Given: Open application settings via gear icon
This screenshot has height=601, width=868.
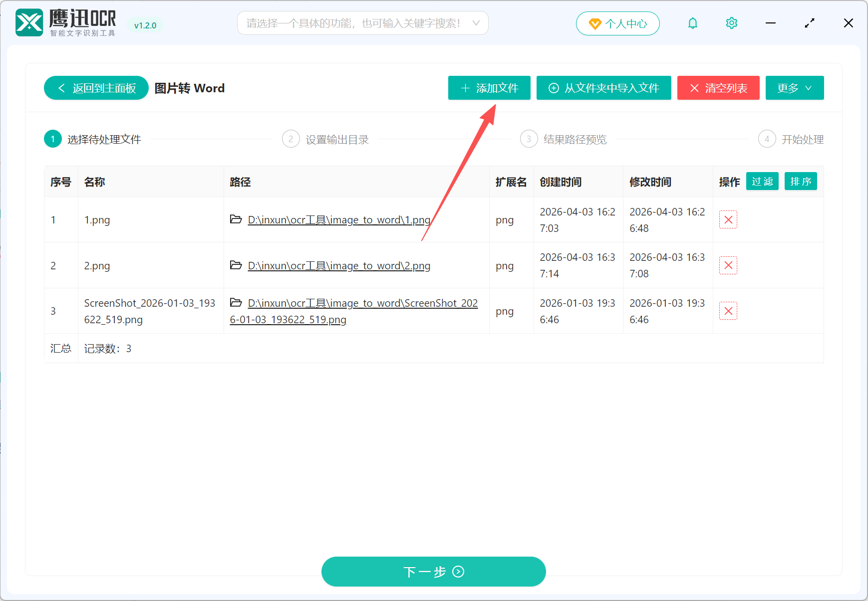Looking at the screenshot, I should 731,23.
